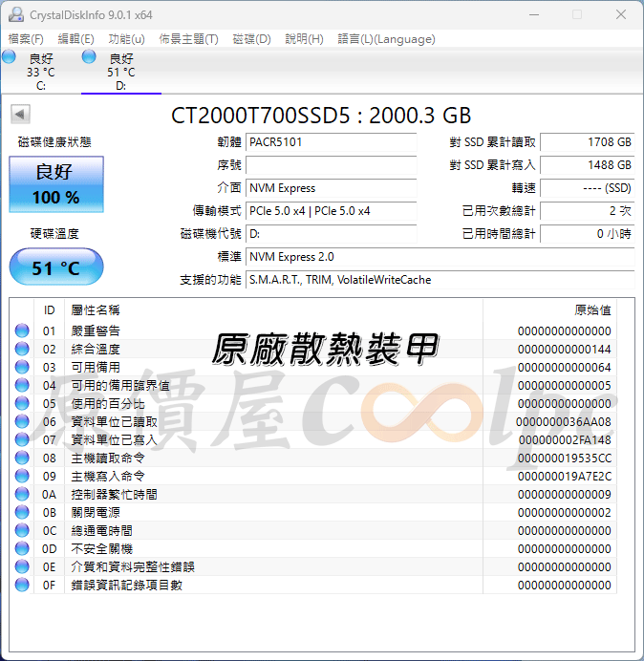This screenshot has height=661, width=644.
Task: Click raw value 00000000000009
Action: click(x=565, y=494)
